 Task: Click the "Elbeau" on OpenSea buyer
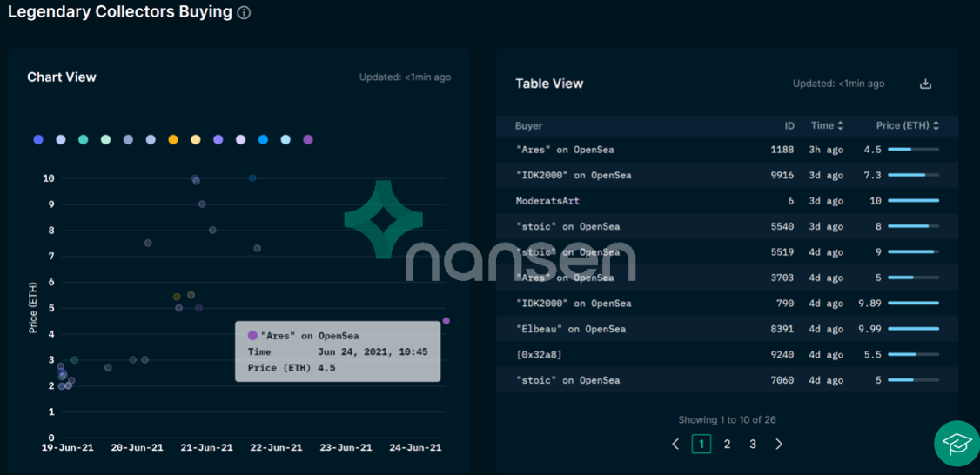pos(571,329)
